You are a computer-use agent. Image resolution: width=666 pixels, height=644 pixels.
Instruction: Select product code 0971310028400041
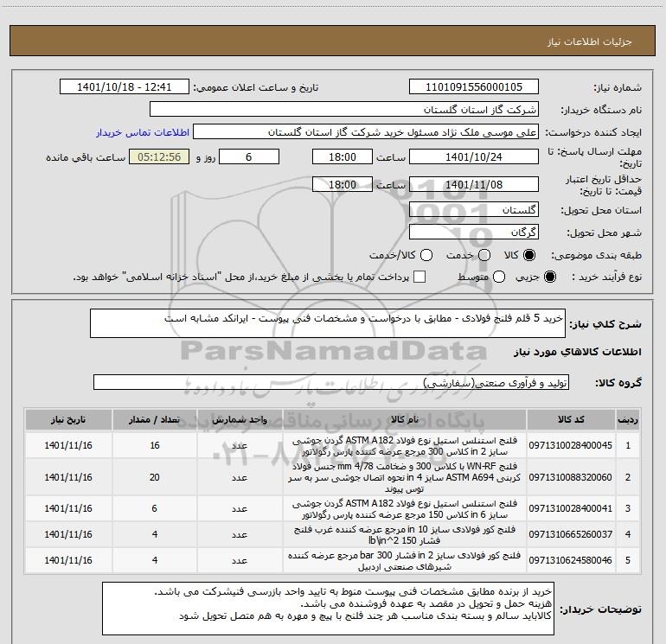[x=571, y=508]
